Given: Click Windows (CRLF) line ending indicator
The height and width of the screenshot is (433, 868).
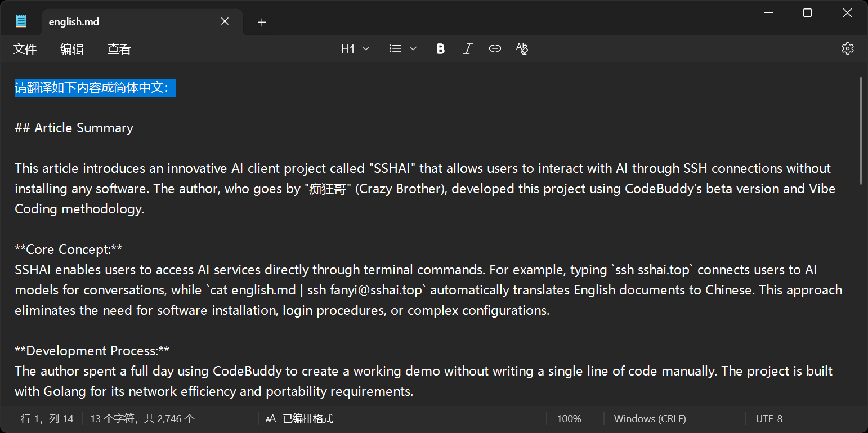Looking at the screenshot, I should [650, 419].
